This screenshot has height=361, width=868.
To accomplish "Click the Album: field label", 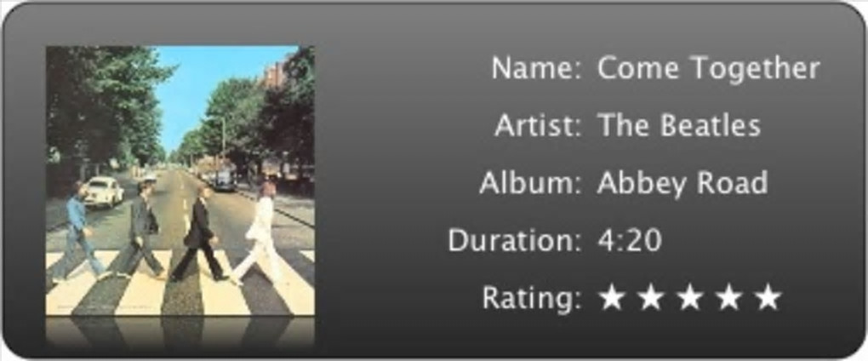I will [530, 183].
